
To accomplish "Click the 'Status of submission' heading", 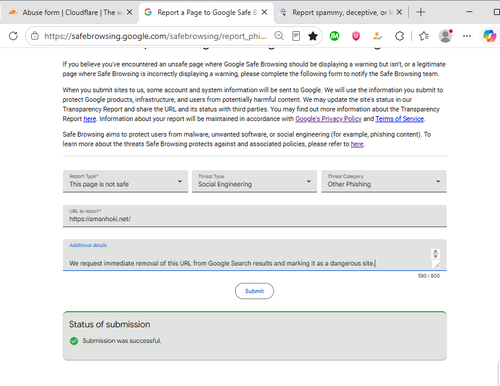I will tap(109, 324).
